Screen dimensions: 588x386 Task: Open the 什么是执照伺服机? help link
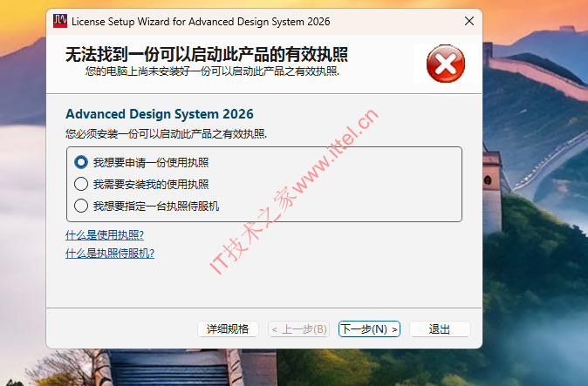(x=110, y=253)
